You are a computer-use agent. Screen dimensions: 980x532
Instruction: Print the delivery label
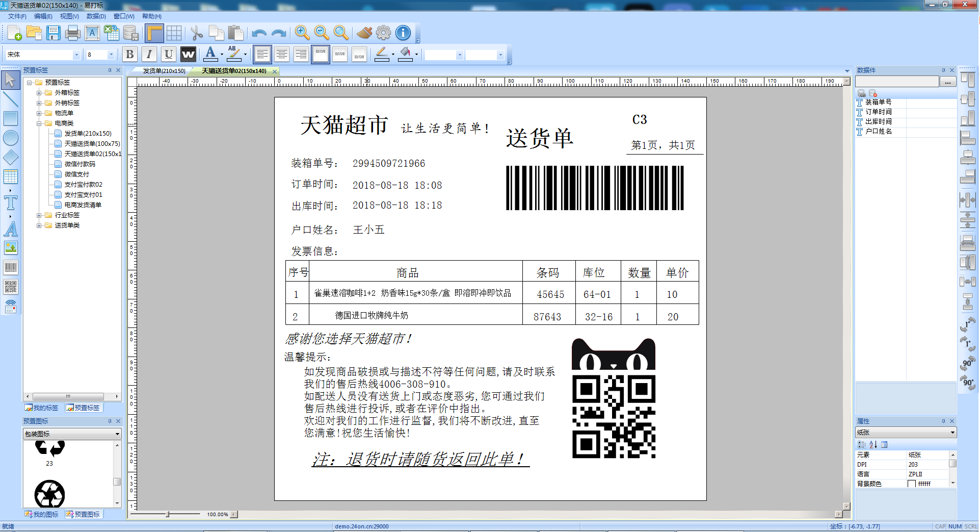click(73, 33)
